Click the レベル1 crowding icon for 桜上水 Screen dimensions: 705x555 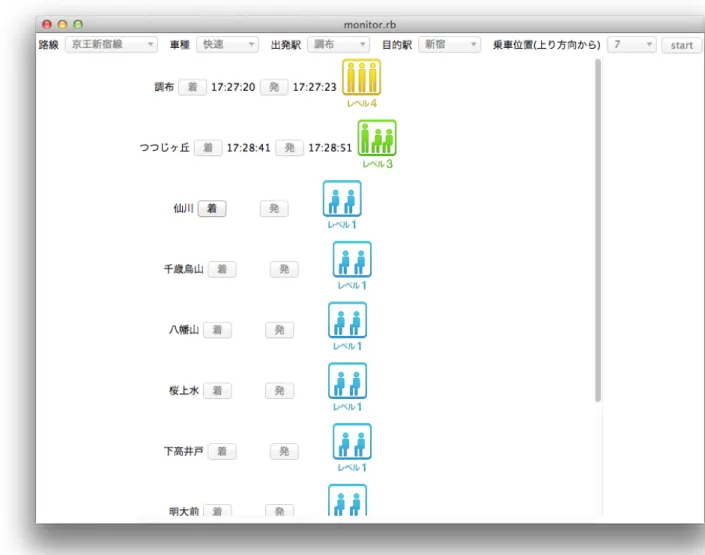pyautogui.click(x=347, y=380)
